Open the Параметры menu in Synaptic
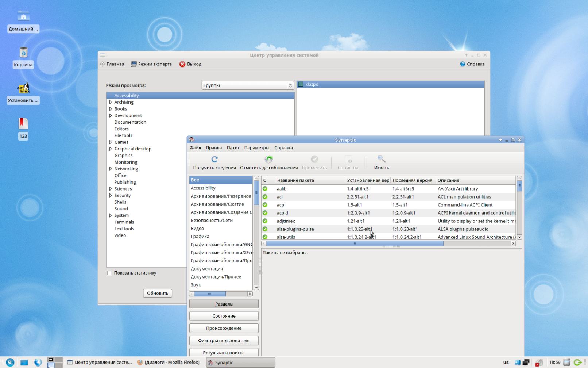588x368 pixels. pyautogui.click(x=257, y=148)
